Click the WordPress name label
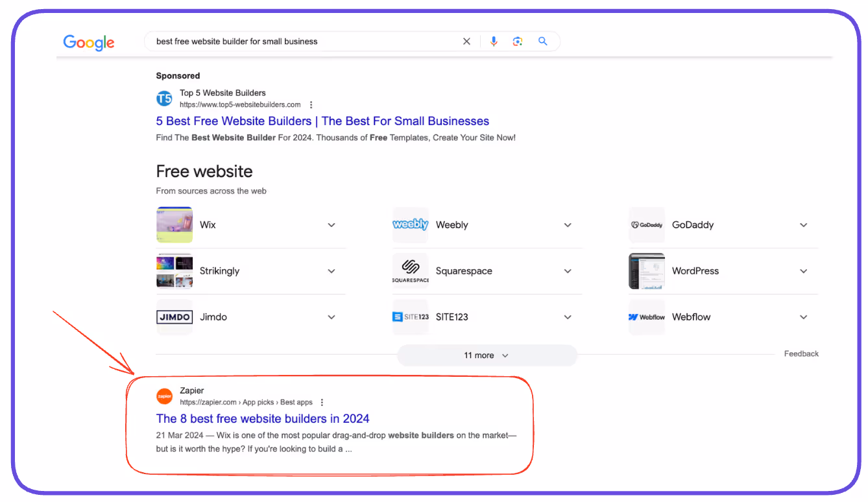The width and height of the screenshot is (868, 502). pos(695,271)
